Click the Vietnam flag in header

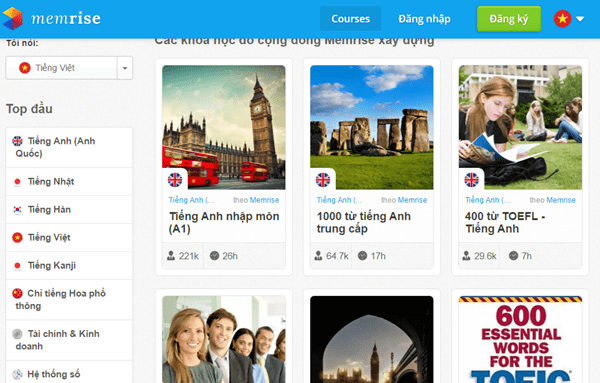coord(562,18)
